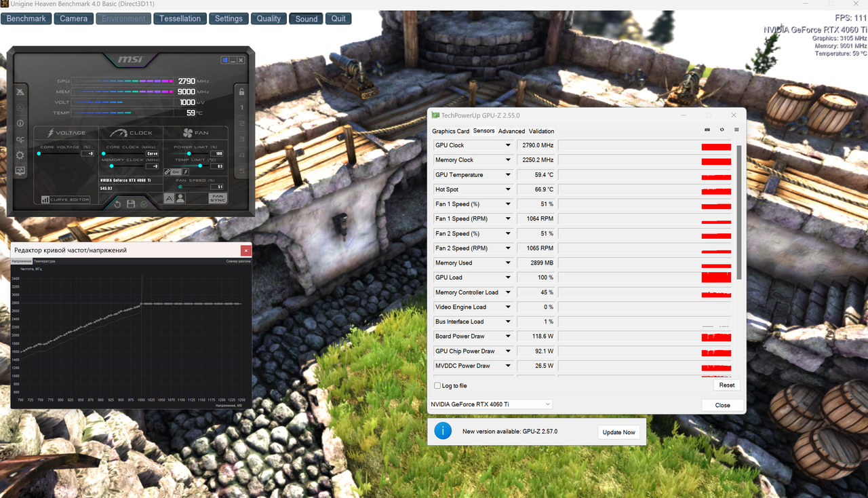The height and width of the screenshot is (498, 868).
Task: Open Heaven Benchmark Camera menu
Action: (73, 18)
